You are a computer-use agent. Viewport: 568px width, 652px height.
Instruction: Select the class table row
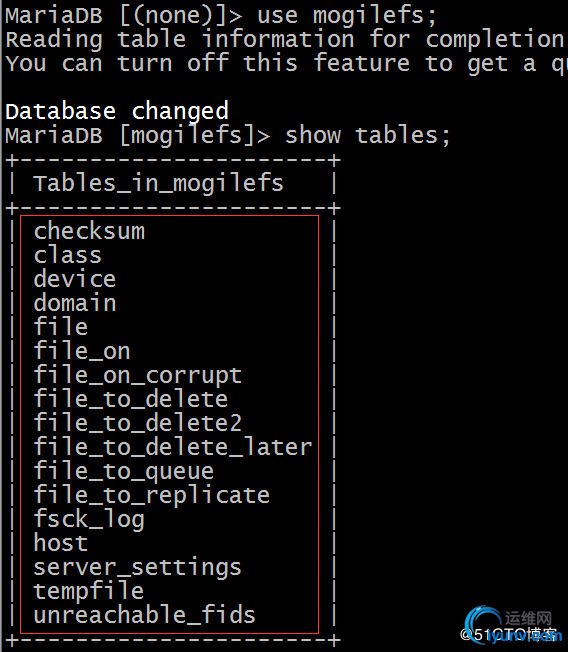point(67,254)
